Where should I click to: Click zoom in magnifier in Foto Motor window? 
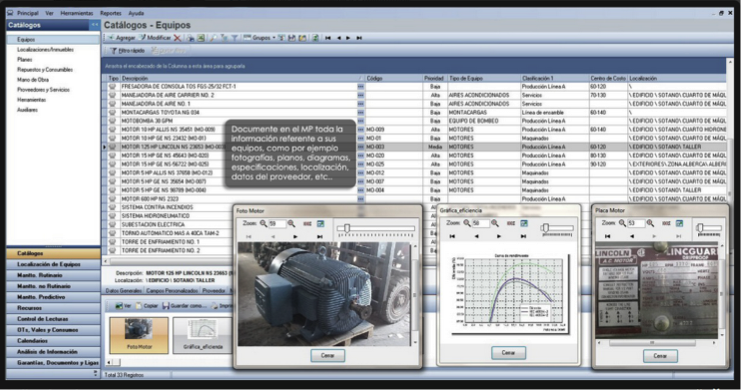point(292,224)
